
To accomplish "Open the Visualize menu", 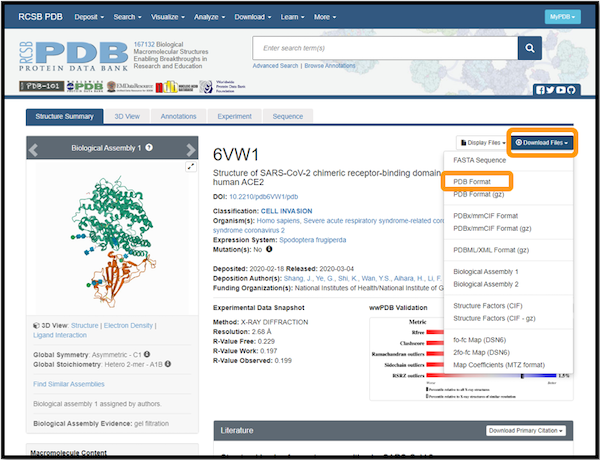I will click(168, 17).
